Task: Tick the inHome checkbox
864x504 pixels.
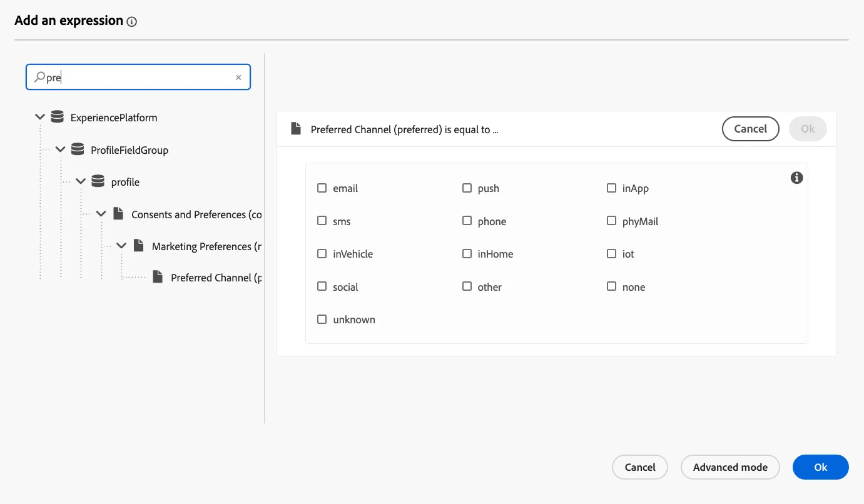Action: point(467,254)
